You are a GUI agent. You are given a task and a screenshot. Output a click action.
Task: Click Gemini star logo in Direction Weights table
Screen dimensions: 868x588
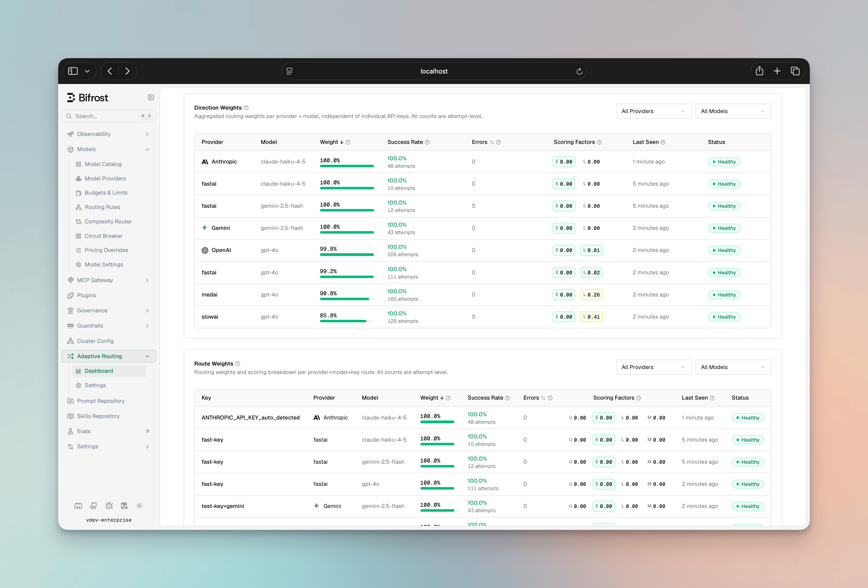coord(205,228)
